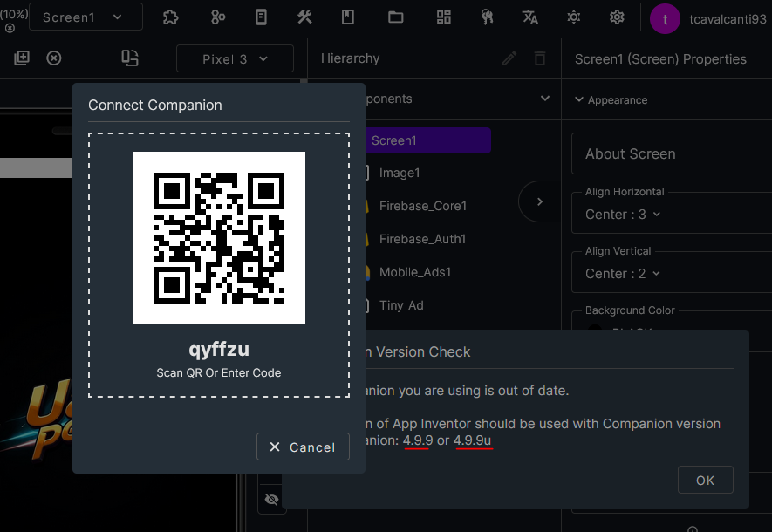The image size is (772, 532).
Task: Select Tiny_Ad in the hierarchy
Action: pos(401,305)
